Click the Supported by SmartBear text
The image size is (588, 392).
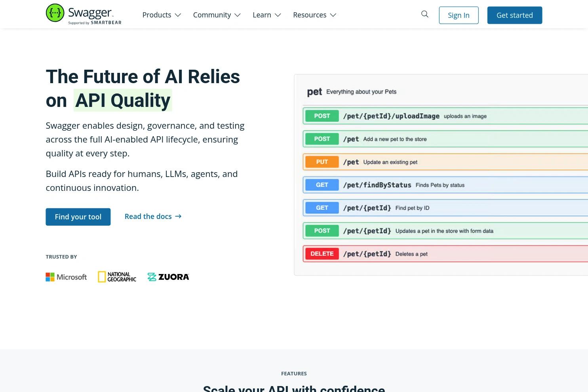(x=95, y=23)
